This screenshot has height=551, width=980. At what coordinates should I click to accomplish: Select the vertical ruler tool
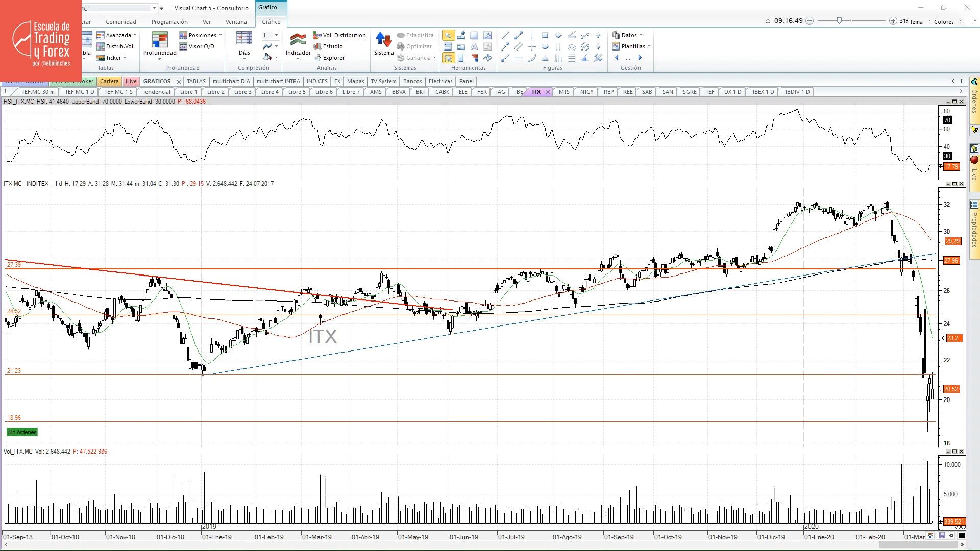pos(461,58)
